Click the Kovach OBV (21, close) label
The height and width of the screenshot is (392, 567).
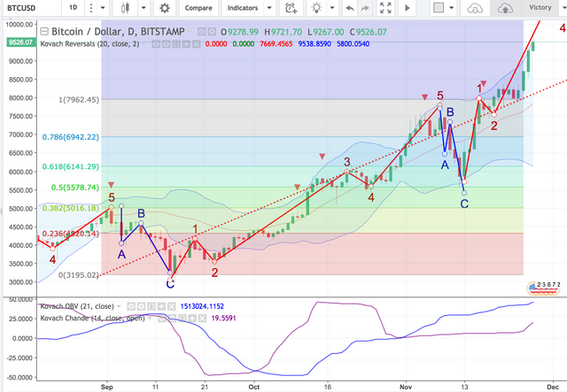coord(77,306)
